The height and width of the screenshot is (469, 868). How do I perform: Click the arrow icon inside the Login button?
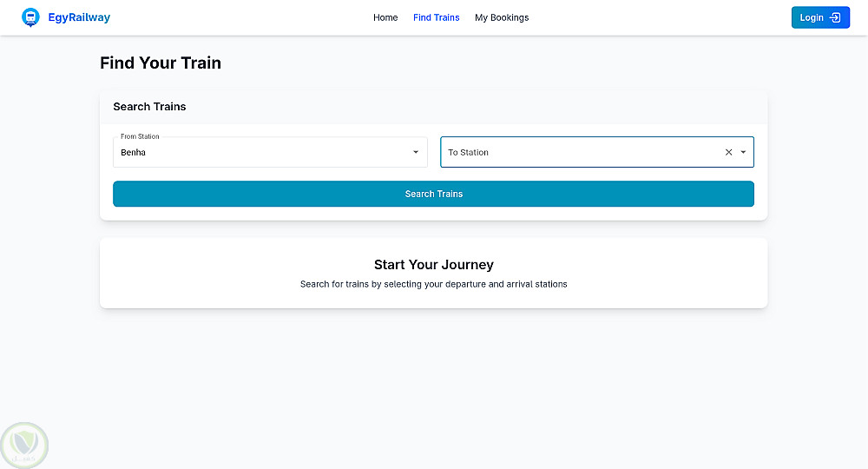coord(835,17)
